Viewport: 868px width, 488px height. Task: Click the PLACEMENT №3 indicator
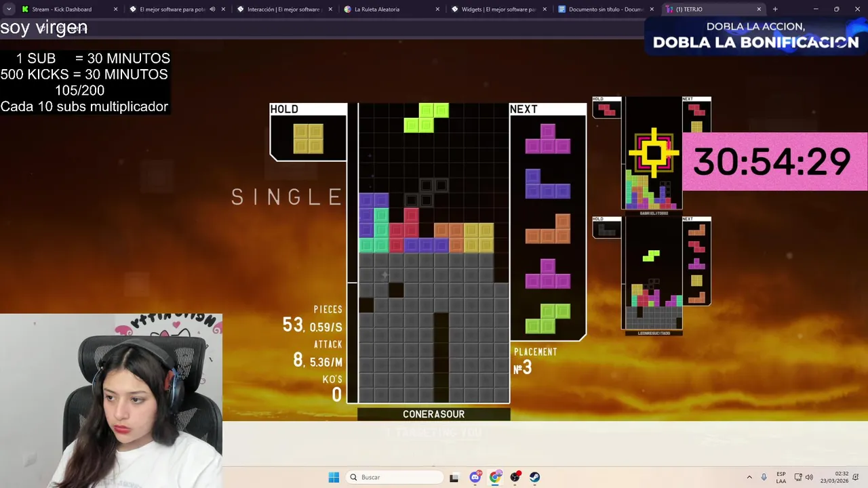click(x=536, y=361)
